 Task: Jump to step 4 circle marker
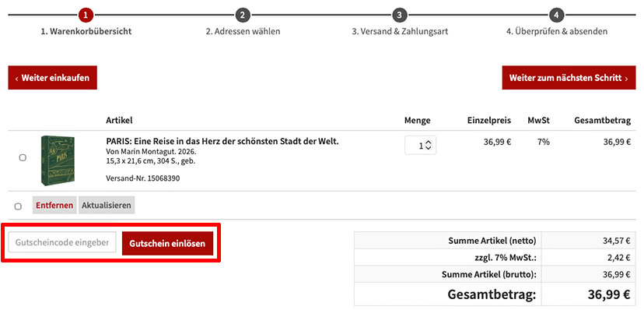tap(557, 16)
